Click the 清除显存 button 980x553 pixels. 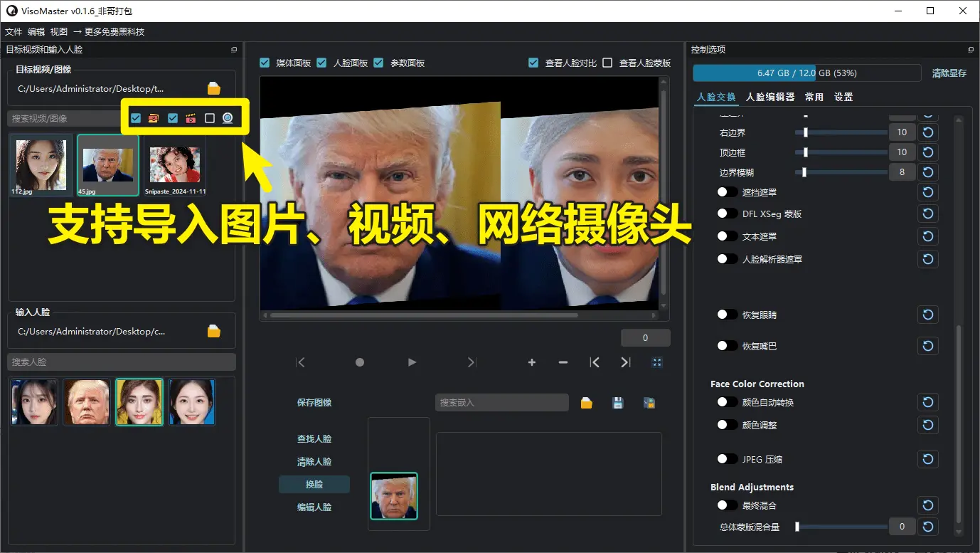[949, 73]
